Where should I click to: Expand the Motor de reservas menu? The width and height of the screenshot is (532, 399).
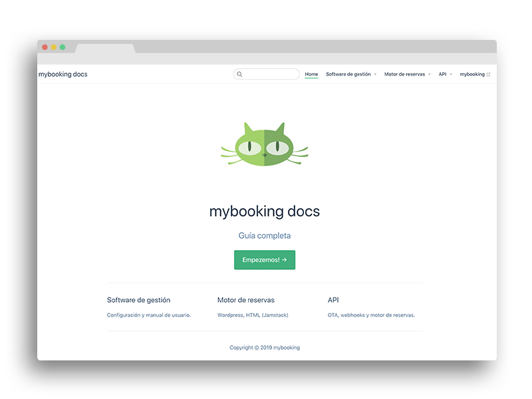[x=404, y=74]
